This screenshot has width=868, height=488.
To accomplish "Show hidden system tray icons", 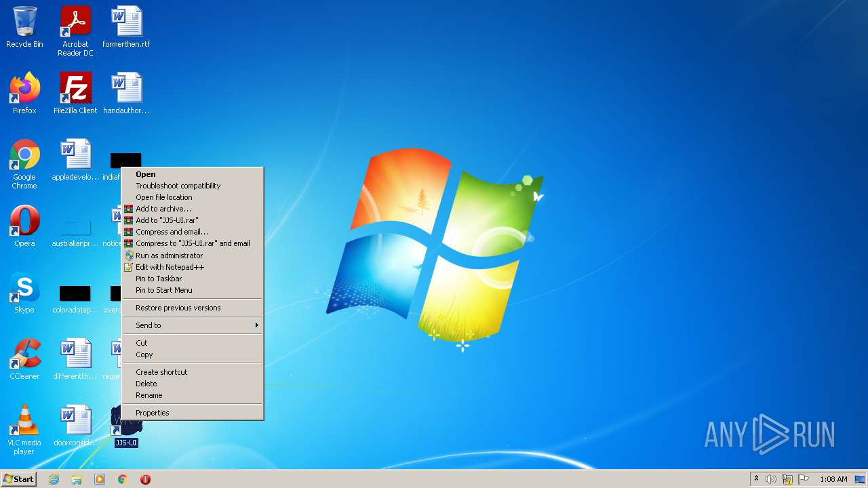I will pyautogui.click(x=756, y=479).
